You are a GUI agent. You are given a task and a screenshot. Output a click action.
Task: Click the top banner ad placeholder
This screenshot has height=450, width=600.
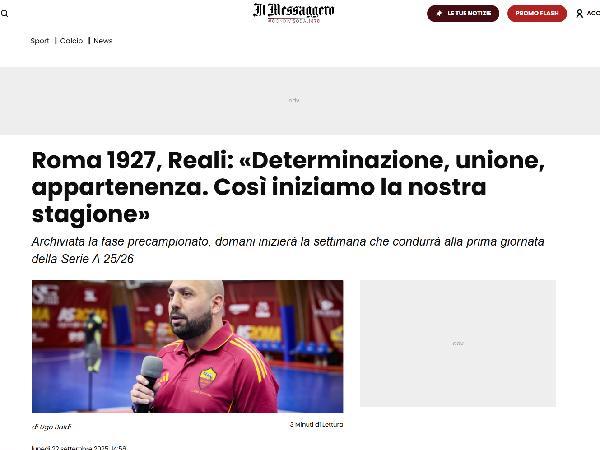click(300, 101)
